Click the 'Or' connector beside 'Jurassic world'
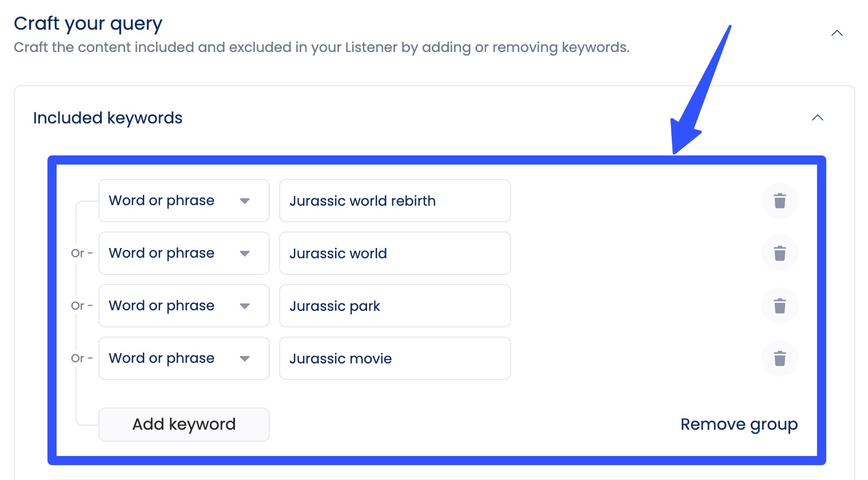Screen dimensions: 868x480 78,253
